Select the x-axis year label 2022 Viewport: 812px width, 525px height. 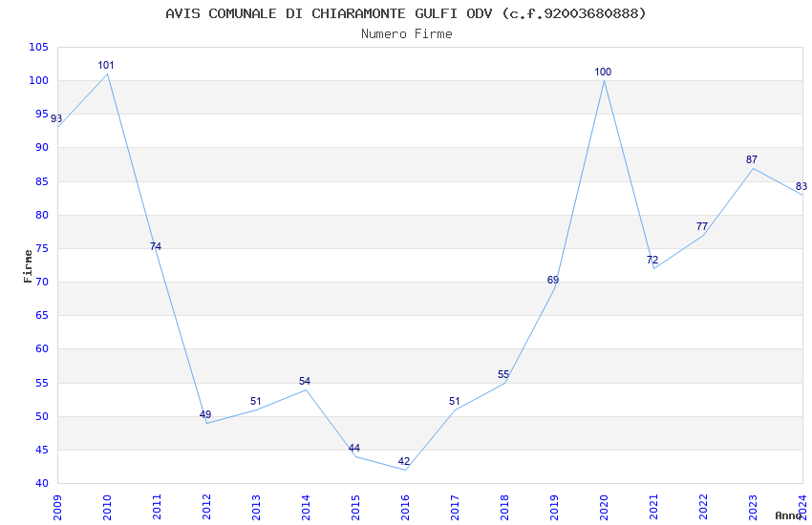703,507
